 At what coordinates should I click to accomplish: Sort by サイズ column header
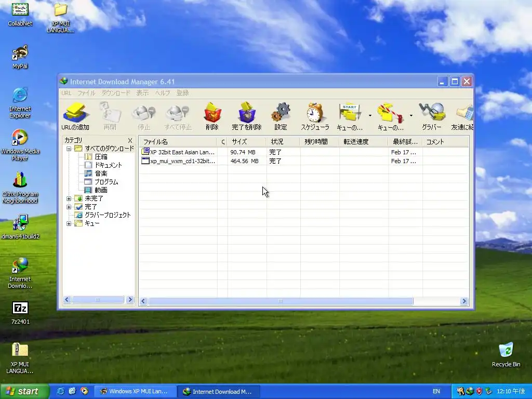(x=247, y=142)
